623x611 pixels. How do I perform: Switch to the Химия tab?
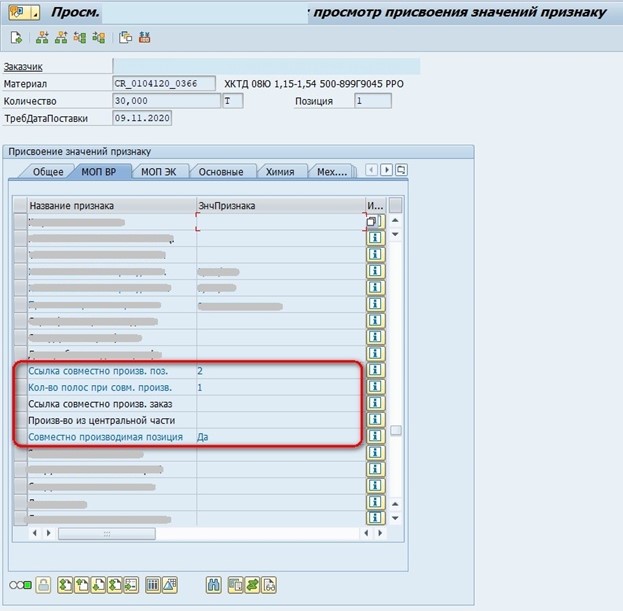(280, 172)
